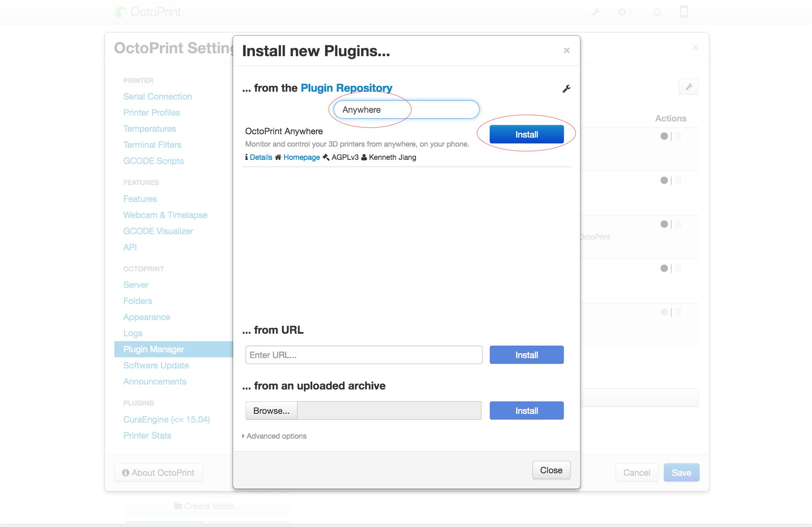Open CuraEngine (<= 15.04) plugin settings

(167, 419)
